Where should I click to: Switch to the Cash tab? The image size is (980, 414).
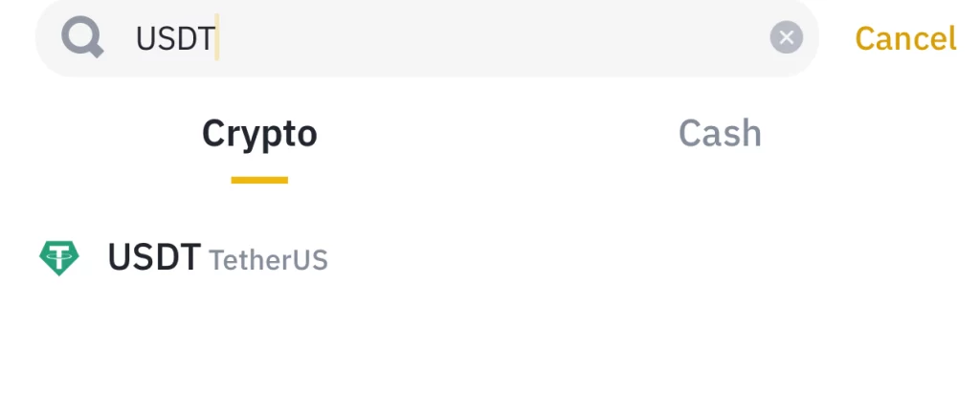(720, 134)
